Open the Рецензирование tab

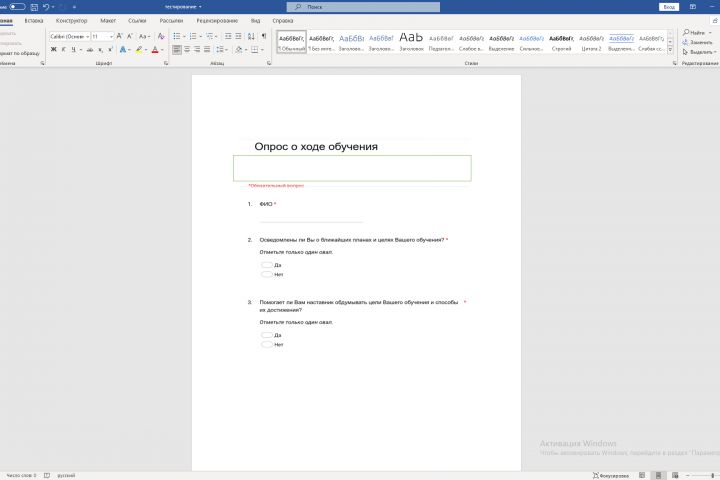pyautogui.click(x=217, y=21)
